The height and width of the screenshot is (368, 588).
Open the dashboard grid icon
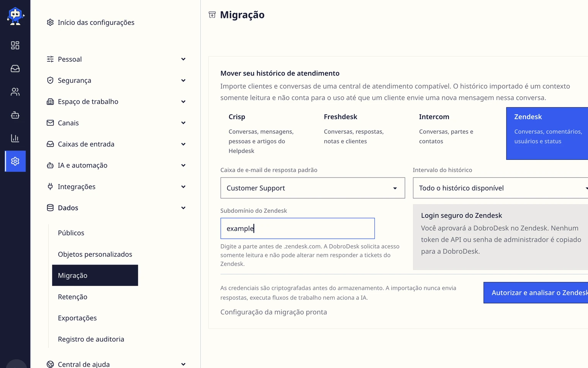coord(15,45)
